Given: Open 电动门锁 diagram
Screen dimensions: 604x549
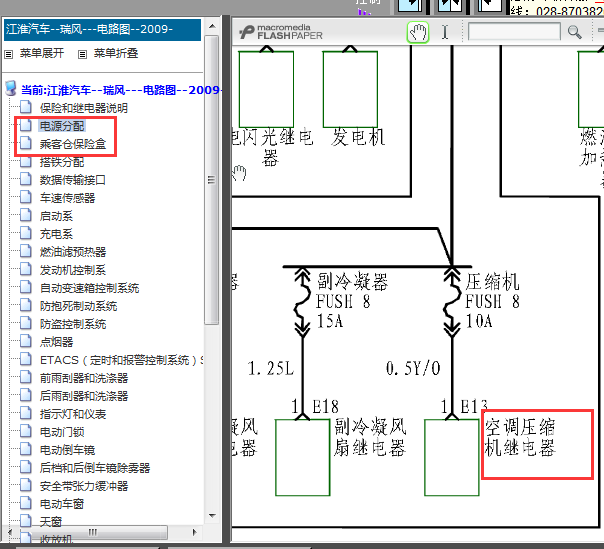Looking at the screenshot, I should 62,432.
